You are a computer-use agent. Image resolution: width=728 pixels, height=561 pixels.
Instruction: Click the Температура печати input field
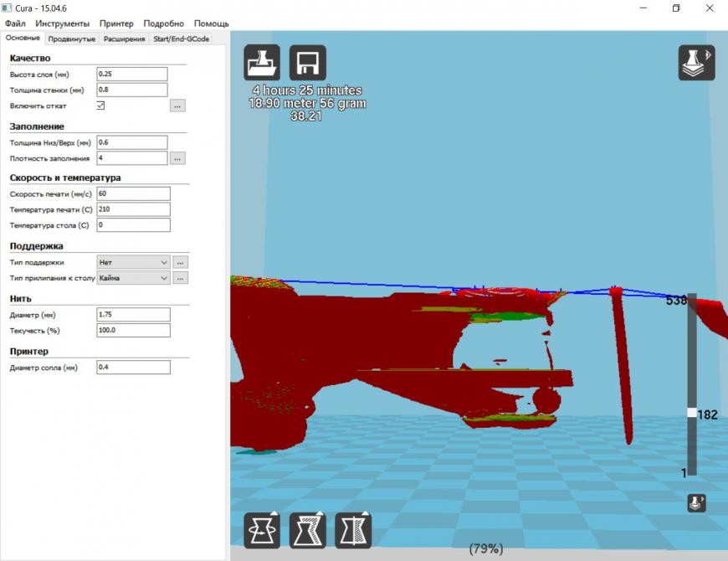click(x=133, y=209)
